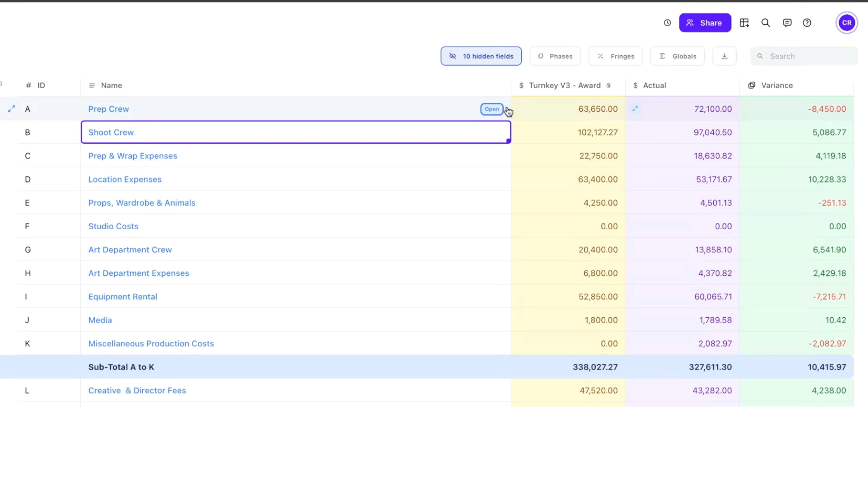Click the table layout icon

tap(744, 23)
